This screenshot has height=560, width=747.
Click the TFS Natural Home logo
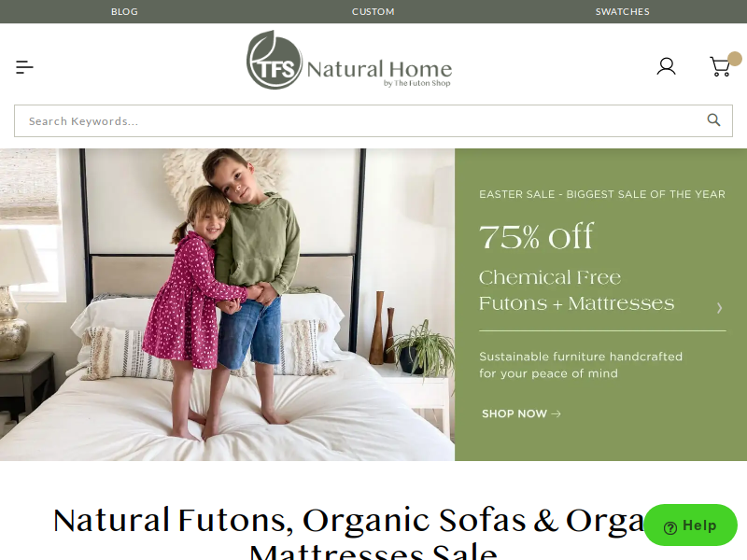click(348, 60)
